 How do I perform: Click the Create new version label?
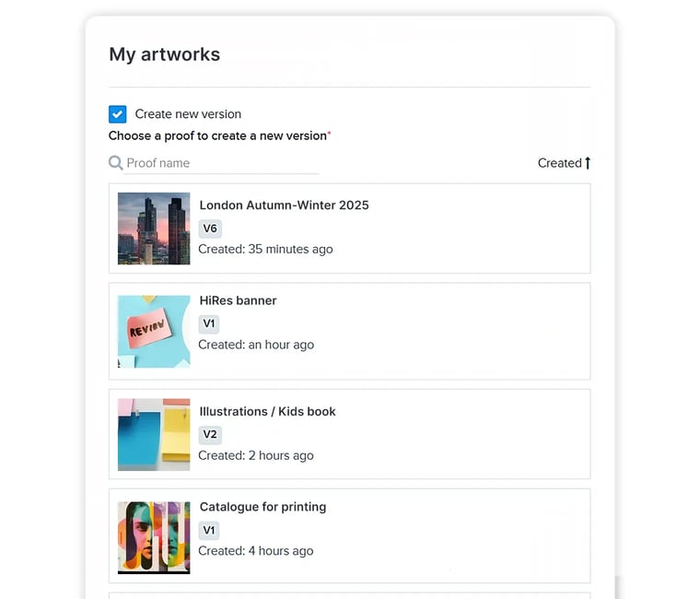(188, 114)
